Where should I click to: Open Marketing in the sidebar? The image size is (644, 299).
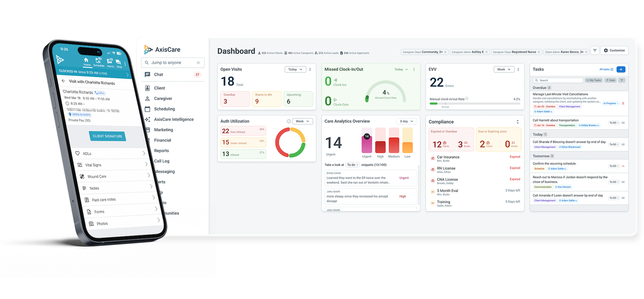coord(164,130)
